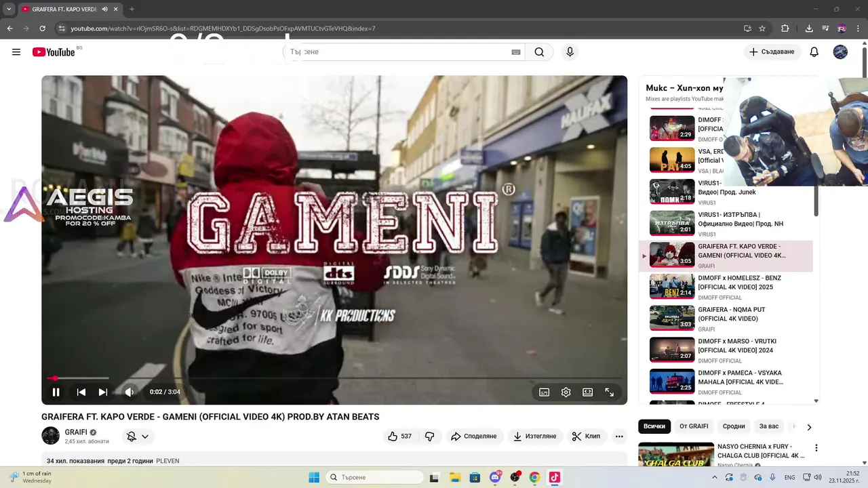Select the От GRAIFI filter chip
Viewport: 868px width, 488px height.
click(694, 426)
